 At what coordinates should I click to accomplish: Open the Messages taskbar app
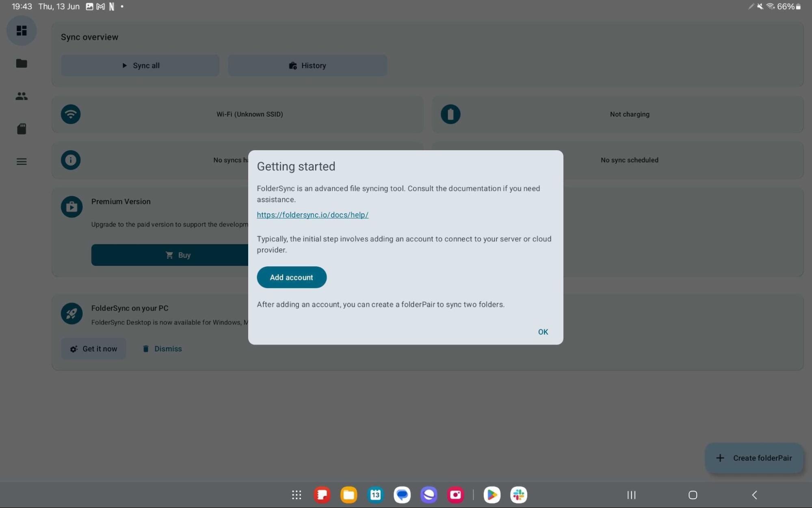tap(402, 495)
